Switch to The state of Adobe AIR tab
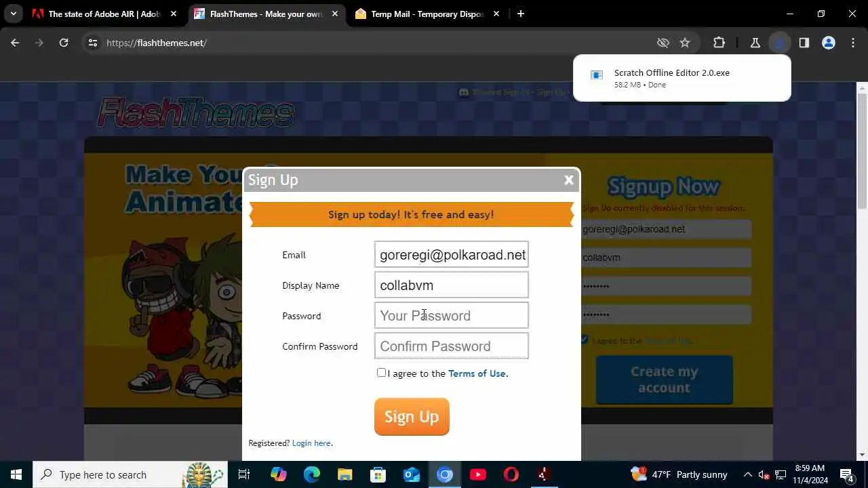 tap(105, 14)
